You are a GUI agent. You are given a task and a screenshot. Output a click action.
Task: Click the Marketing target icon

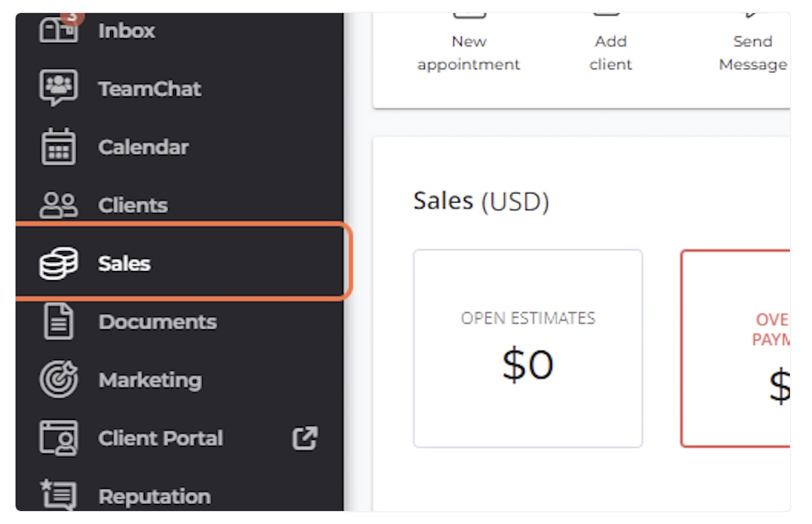(x=58, y=380)
